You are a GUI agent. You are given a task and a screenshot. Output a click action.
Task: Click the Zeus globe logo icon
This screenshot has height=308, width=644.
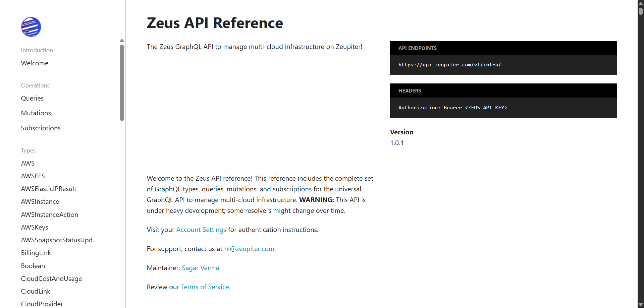click(31, 27)
